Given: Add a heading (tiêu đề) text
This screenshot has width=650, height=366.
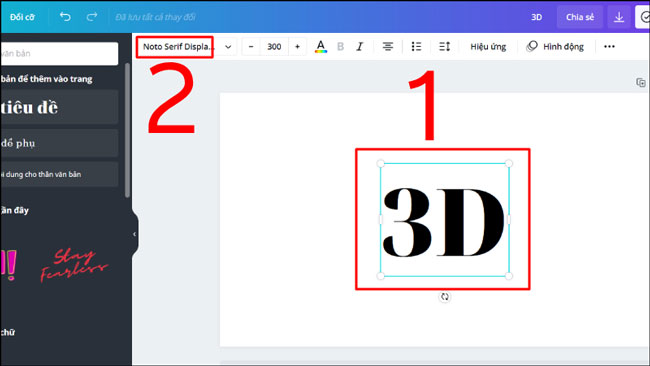Looking at the screenshot, I should point(59,107).
